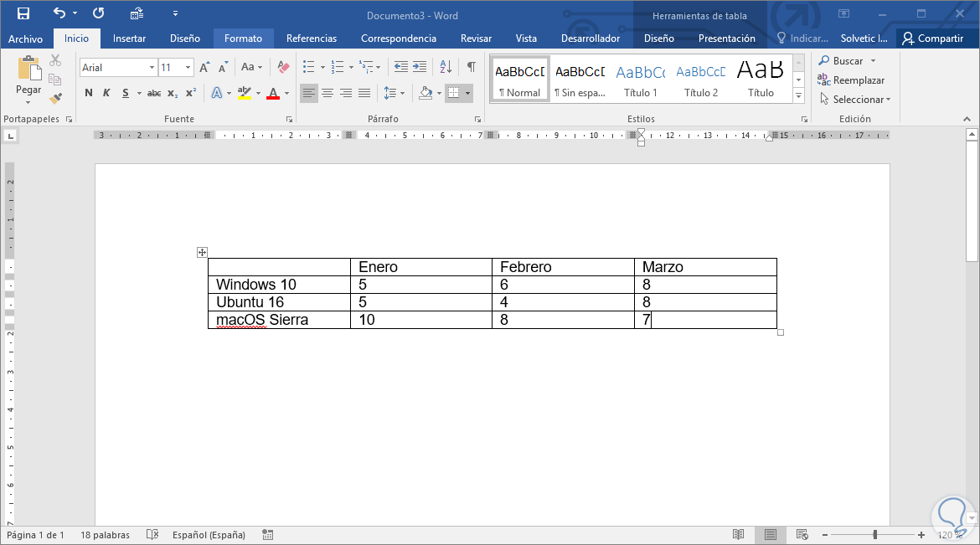Open table tools Presentación tab

727,39
